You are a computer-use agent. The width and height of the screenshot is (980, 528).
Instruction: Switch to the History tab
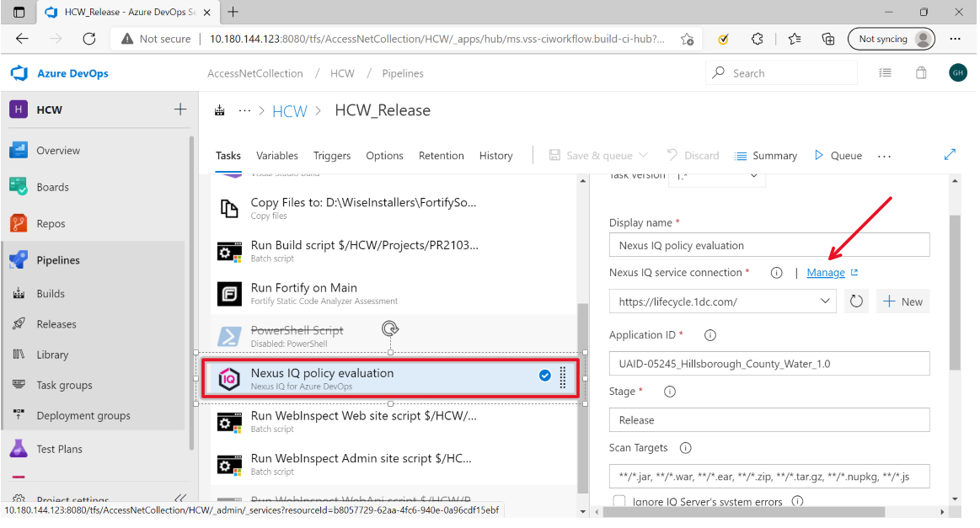pos(495,156)
